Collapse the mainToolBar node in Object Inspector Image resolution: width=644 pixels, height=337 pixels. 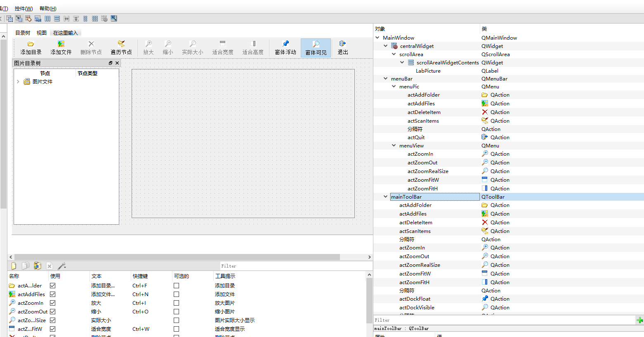385,197
